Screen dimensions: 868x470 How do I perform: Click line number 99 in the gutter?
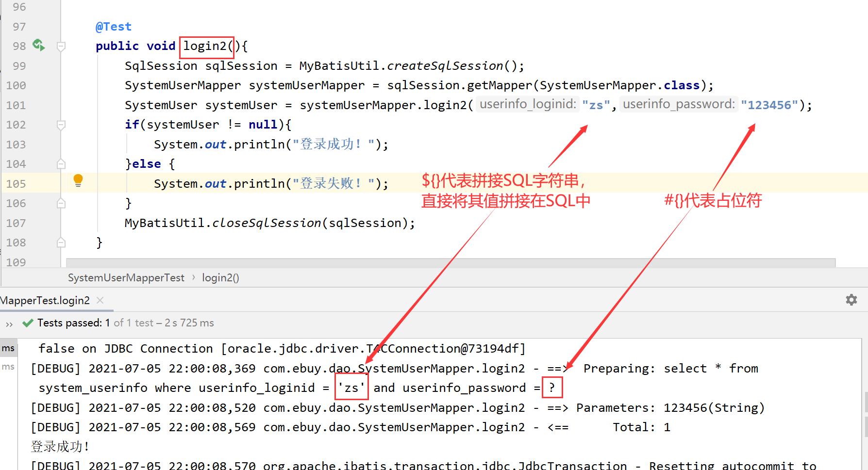click(19, 66)
